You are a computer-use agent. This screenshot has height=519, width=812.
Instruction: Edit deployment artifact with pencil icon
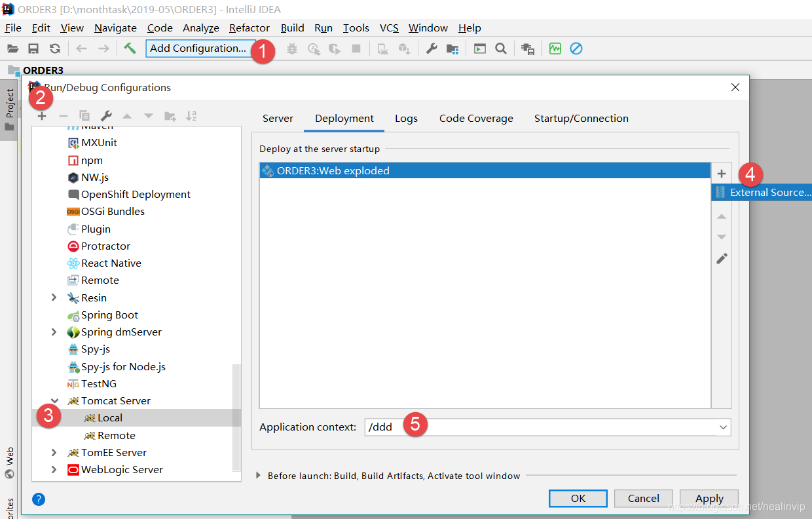722,258
